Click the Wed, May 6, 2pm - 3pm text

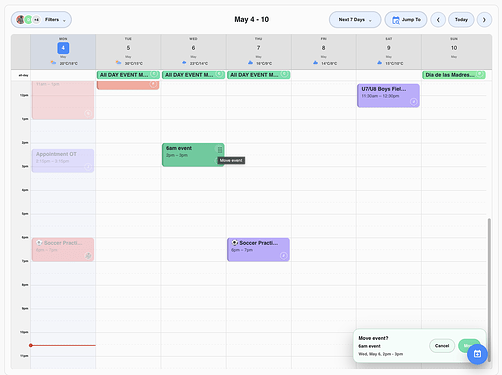pyautogui.click(x=381, y=354)
